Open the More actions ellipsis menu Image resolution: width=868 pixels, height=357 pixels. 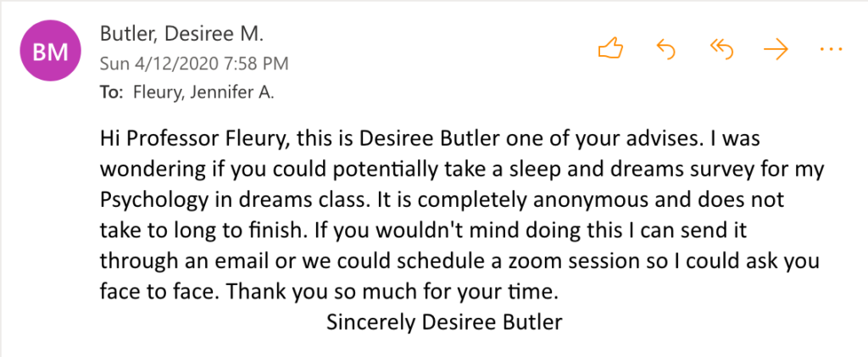[x=831, y=49]
